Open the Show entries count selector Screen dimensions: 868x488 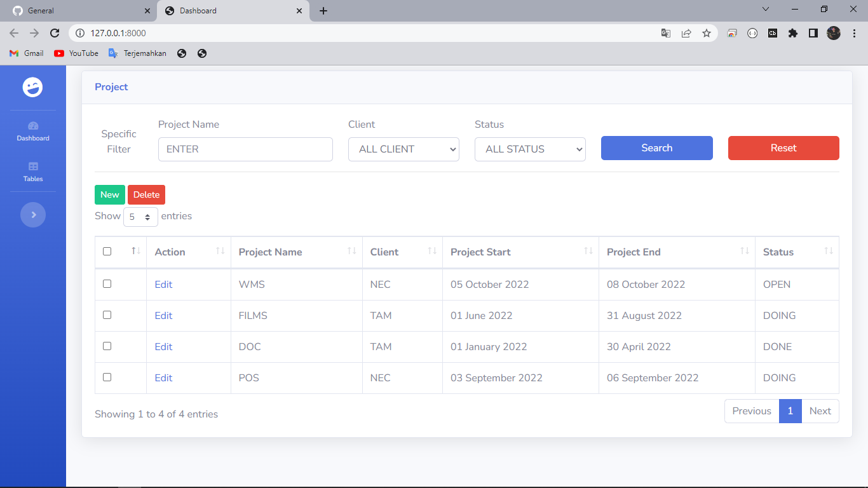click(140, 216)
